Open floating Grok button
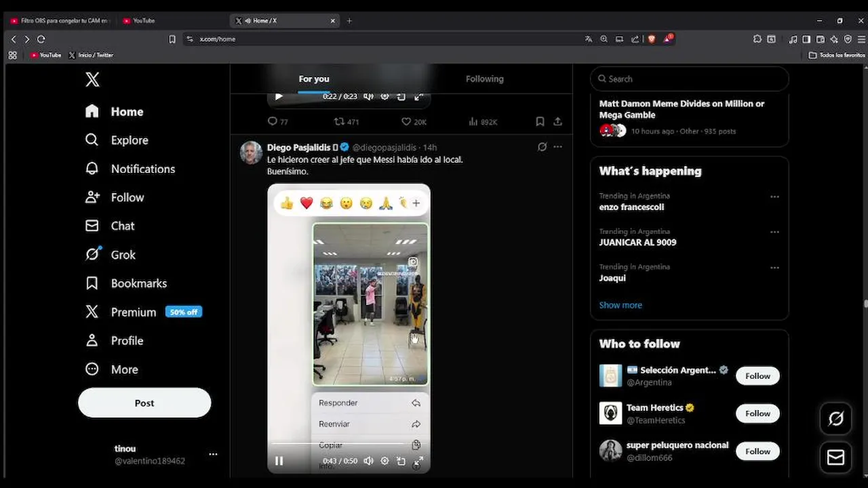The image size is (868, 488). point(835,419)
